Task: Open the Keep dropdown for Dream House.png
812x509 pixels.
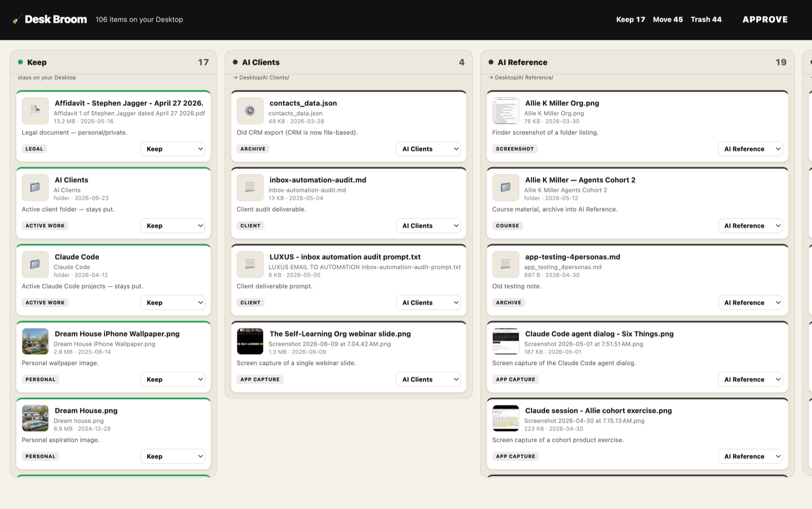Action: pos(173,456)
